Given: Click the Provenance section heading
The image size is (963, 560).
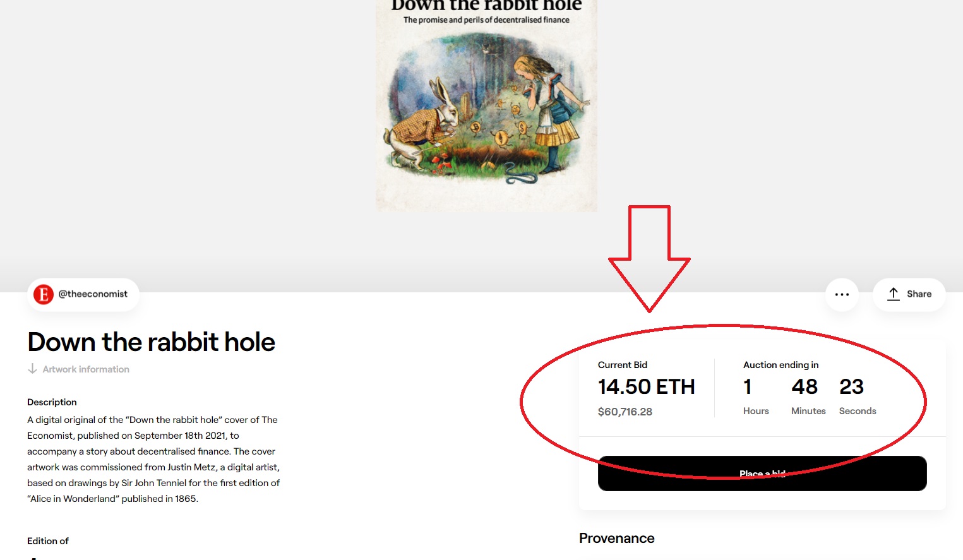Looking at the screenshot, I should click(x=616, y=538).
